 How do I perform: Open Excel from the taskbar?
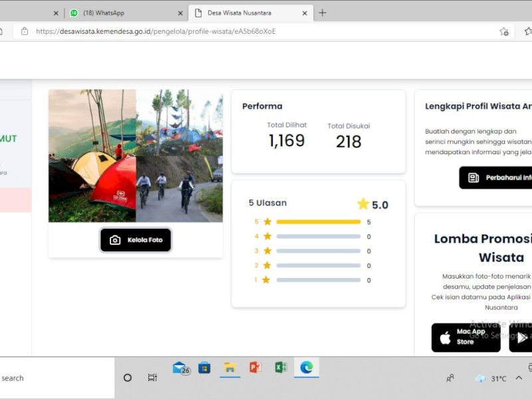(x=281, y=368)
